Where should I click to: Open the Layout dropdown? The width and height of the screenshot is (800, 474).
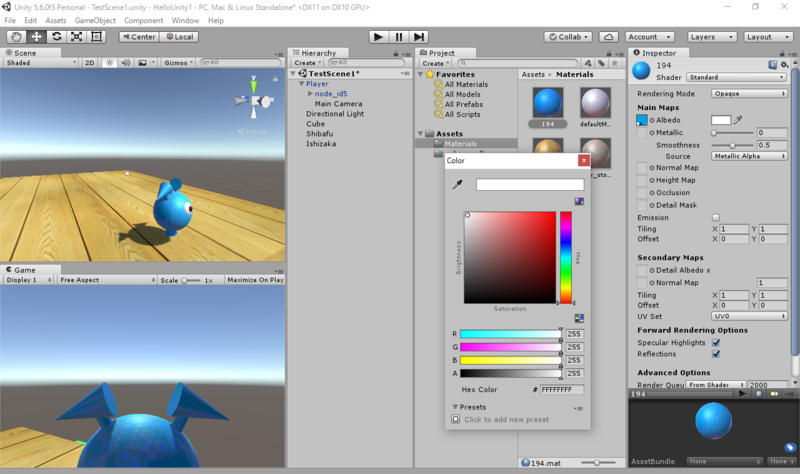click(767, 37)
